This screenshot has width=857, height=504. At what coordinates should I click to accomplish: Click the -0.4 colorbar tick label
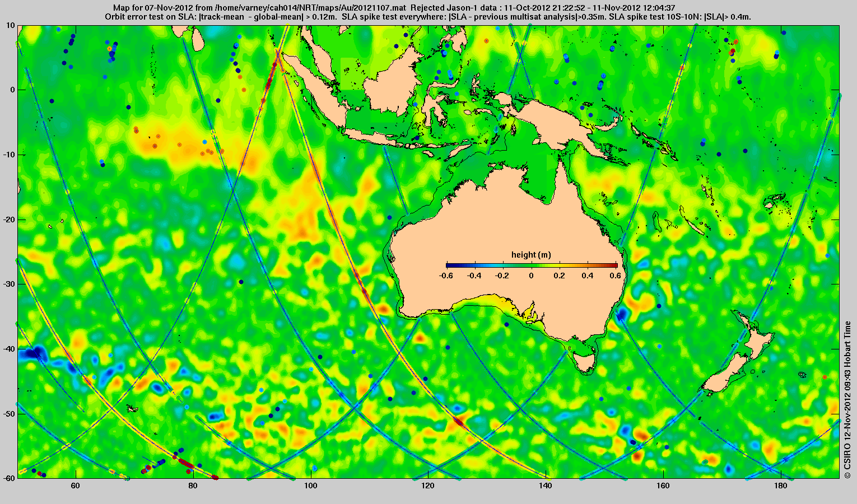474,276
